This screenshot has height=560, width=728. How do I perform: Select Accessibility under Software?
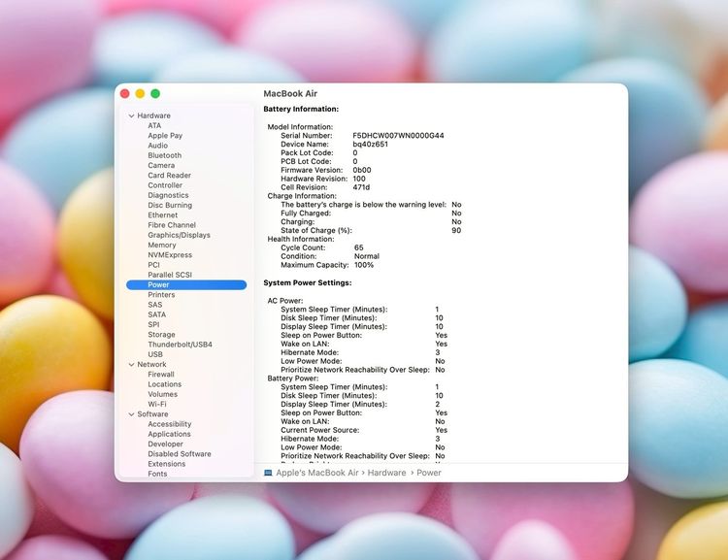(170, 424)
